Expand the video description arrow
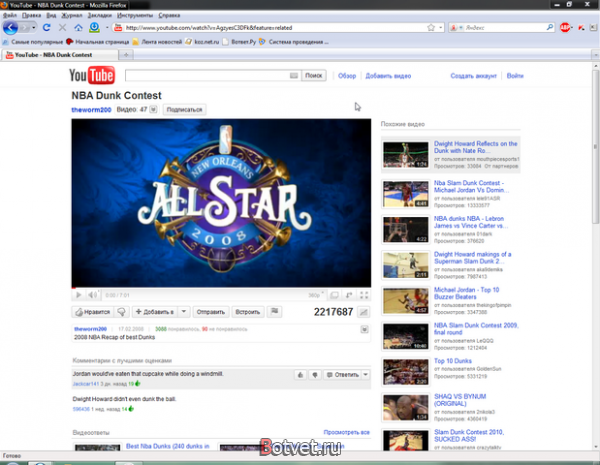Viewport: 600px width, 465px height. point(364,329)
